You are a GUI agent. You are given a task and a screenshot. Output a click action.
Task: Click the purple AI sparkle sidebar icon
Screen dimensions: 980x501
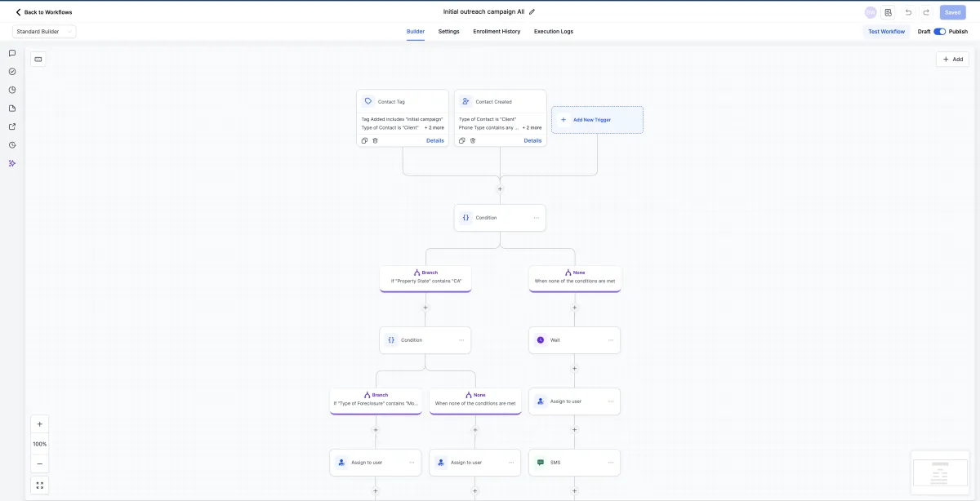coord(12,163)
